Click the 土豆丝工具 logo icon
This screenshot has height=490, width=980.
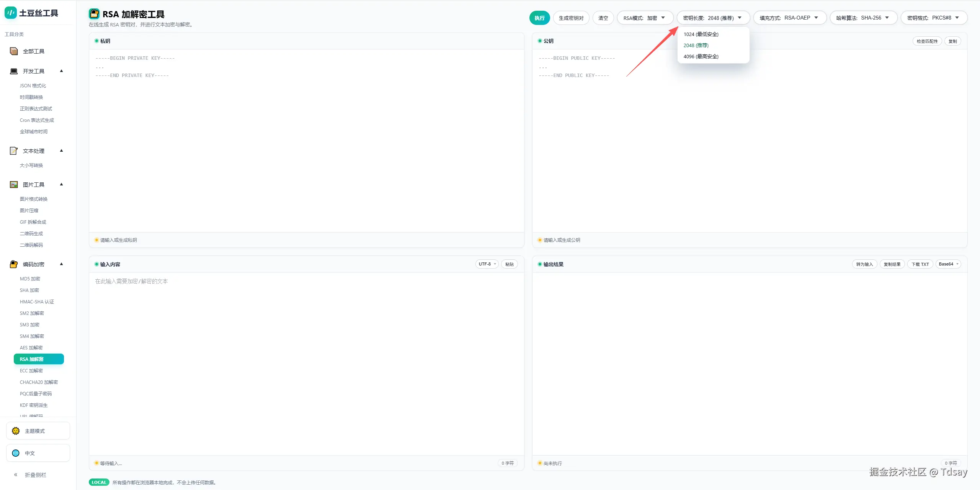[10, 13]
